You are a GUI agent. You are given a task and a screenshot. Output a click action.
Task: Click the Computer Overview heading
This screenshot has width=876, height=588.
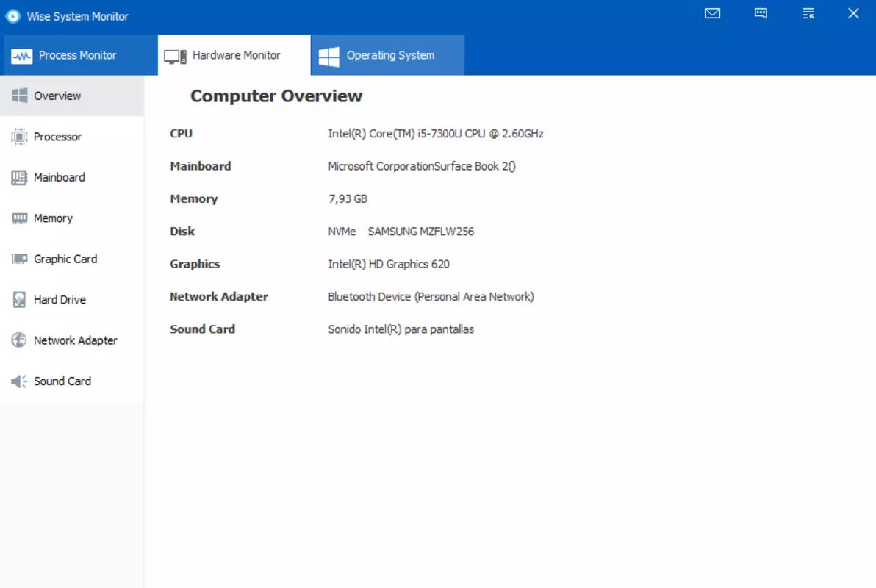pyautogui.click(x=276, y=96)
